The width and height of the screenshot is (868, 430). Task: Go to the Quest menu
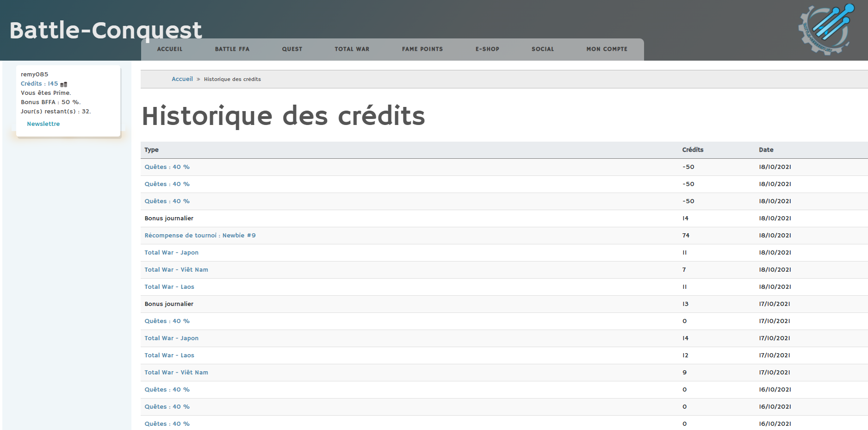pos(292,49)
